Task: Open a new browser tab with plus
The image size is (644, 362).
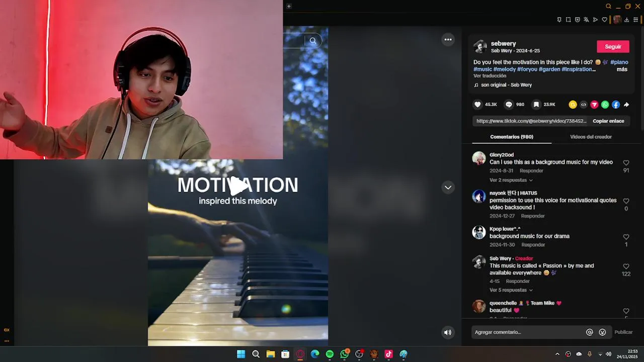Action: 289,6
